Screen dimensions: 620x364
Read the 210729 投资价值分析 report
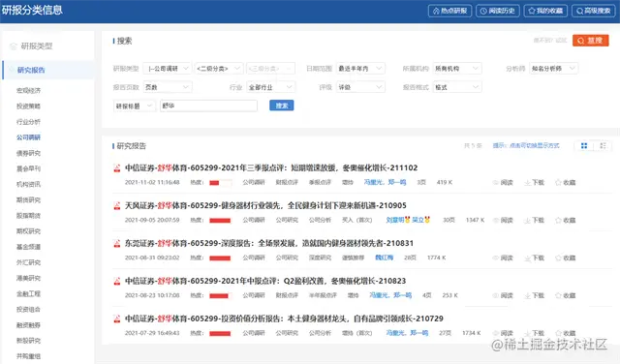coord(503,333)
